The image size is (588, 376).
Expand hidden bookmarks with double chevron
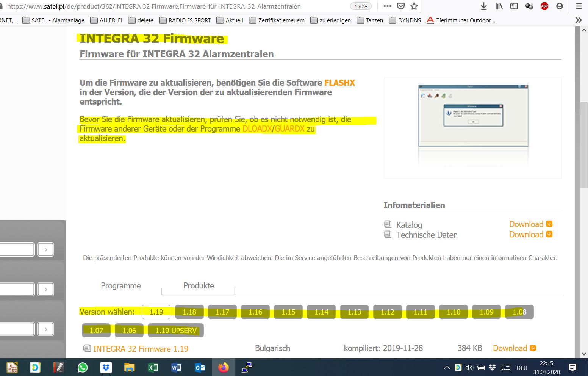(579, 20)
